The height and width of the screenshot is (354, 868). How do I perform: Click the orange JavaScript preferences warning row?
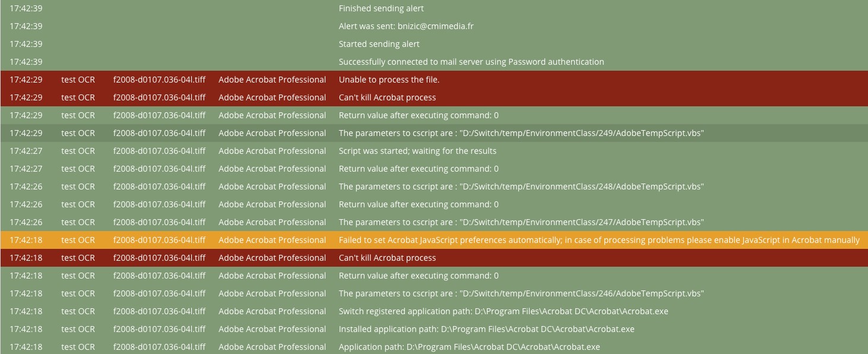[598, 240]
